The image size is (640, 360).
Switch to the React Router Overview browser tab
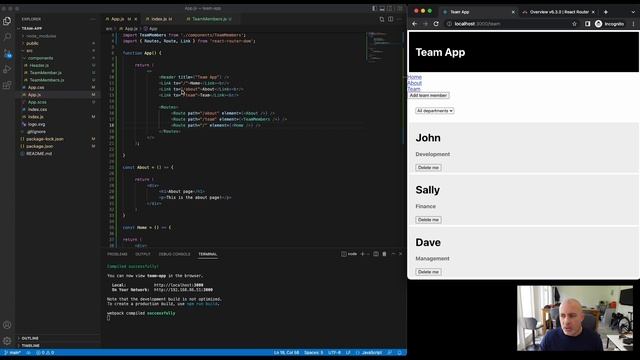point(559,12)
